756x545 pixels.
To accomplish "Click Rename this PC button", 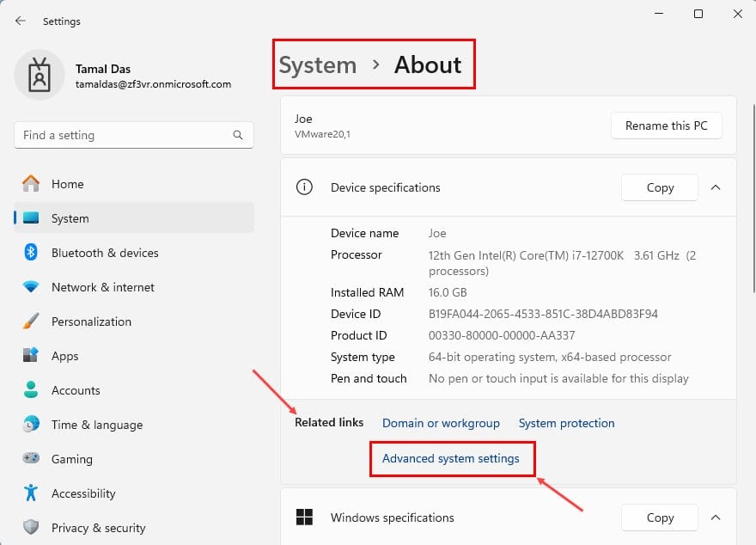I will (x=667, y=126).
